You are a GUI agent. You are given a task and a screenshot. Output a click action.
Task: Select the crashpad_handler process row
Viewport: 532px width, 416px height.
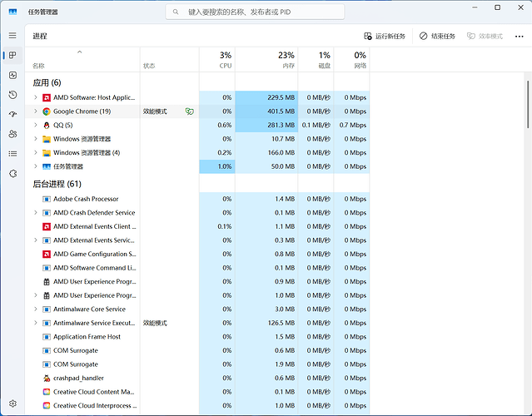click(83, 378)
